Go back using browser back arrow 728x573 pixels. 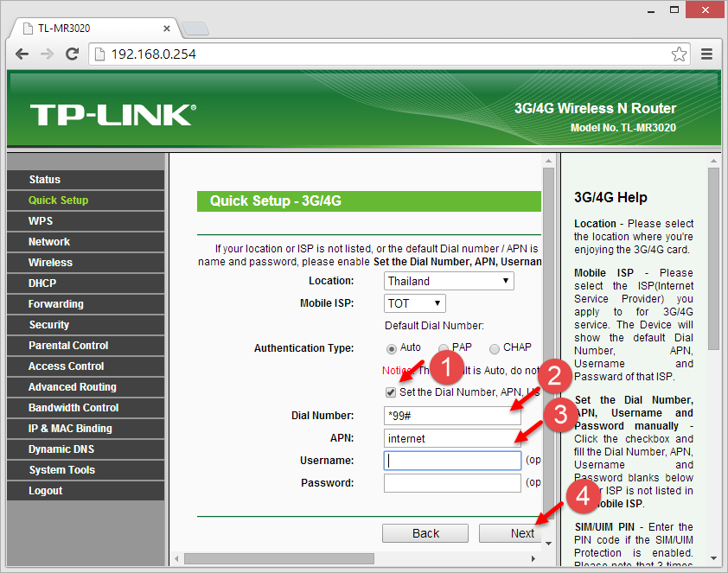pyautogui.click(x=22, y=54)
